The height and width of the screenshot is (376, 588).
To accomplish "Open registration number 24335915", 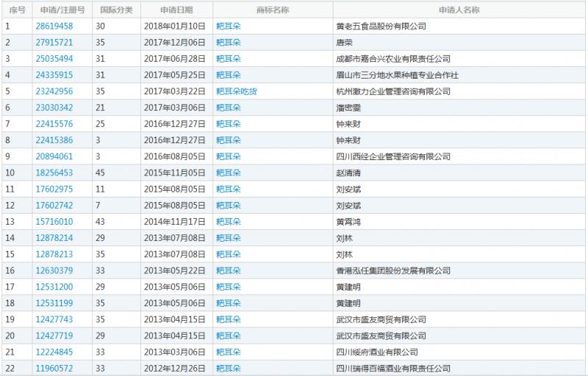I will pos(54,75).
